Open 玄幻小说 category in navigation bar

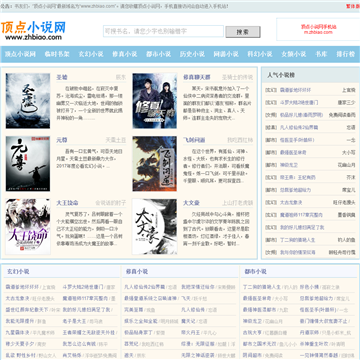point(91,54)
